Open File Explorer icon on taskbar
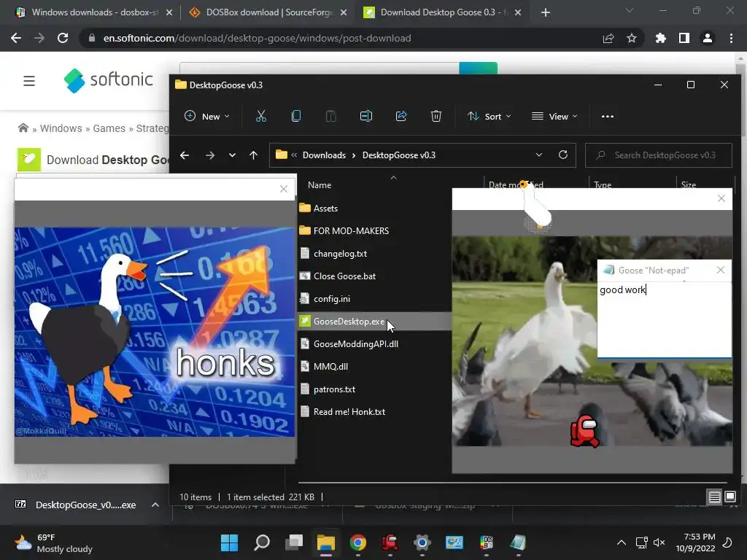This screenshot has height=560, width=747. pyautogui.click(x=326, y=542)
